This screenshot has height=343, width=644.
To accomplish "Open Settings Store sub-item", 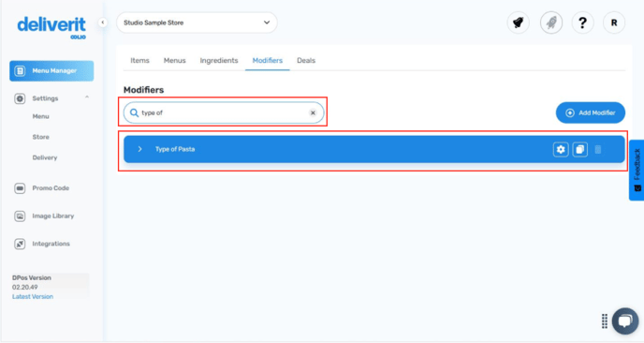I will (40, 137).
